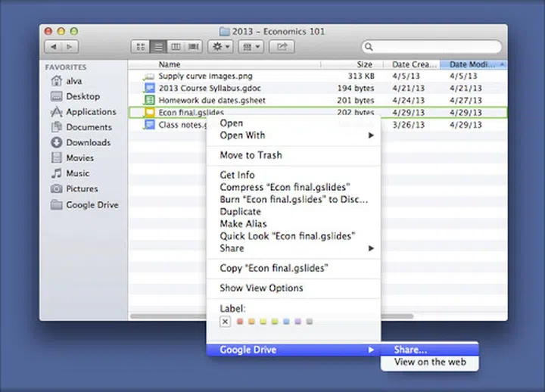Click View on the web option

tap(429, 362)
